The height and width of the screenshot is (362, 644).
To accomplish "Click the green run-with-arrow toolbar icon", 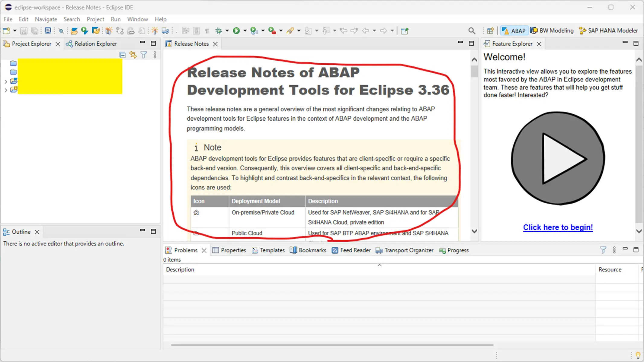I will pyautogui.click(x=85, y=30).
